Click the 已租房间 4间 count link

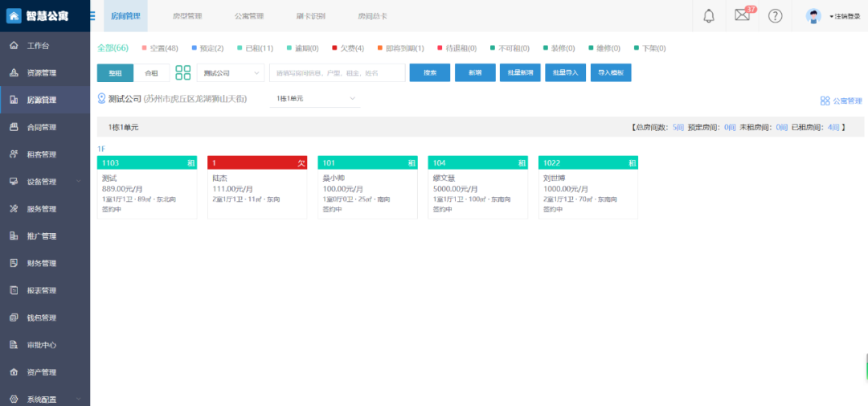pyautogui.click(x=833, y=127)
